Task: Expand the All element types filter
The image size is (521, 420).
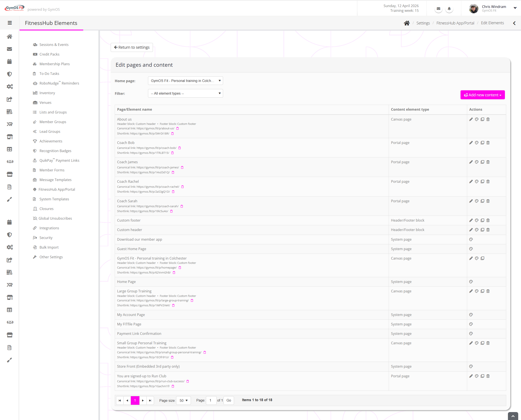Action: (185, 93)
